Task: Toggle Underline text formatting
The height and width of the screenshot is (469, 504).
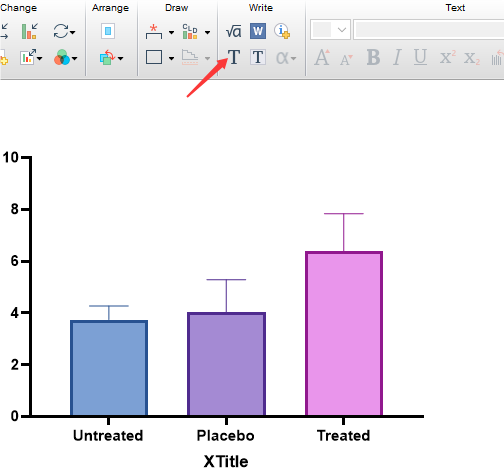Action: [420, 57]
